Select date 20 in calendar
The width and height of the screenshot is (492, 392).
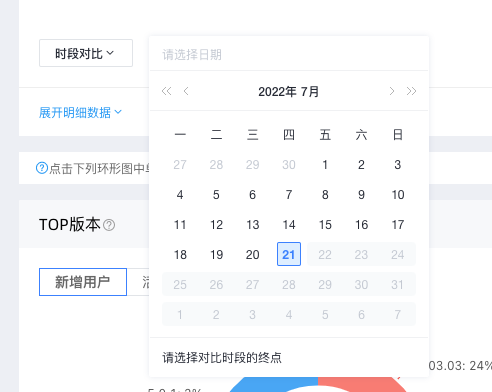253,255
